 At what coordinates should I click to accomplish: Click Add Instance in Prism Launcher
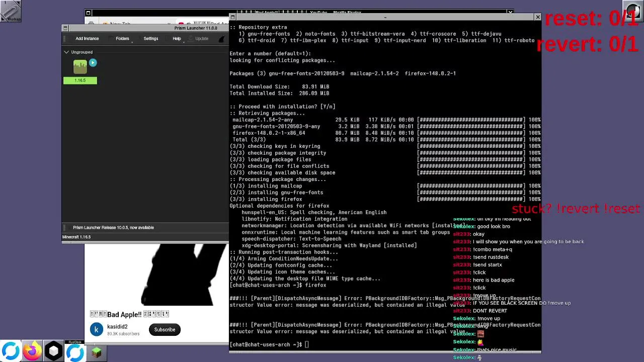point(87,39)
